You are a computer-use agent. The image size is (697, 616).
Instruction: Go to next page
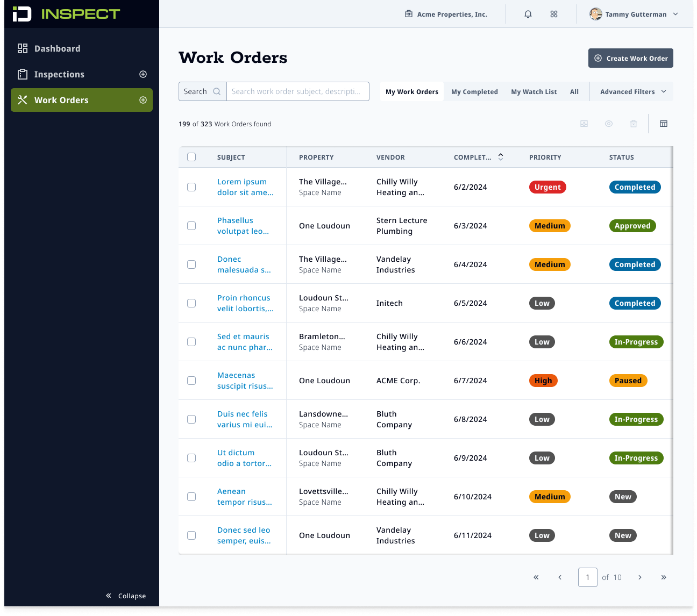point(640,577)
